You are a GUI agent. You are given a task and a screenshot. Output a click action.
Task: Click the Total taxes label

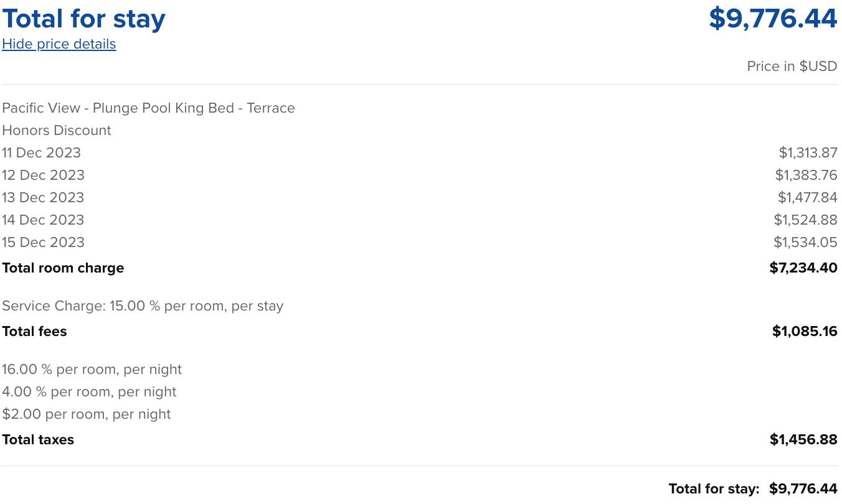[38, 440]
